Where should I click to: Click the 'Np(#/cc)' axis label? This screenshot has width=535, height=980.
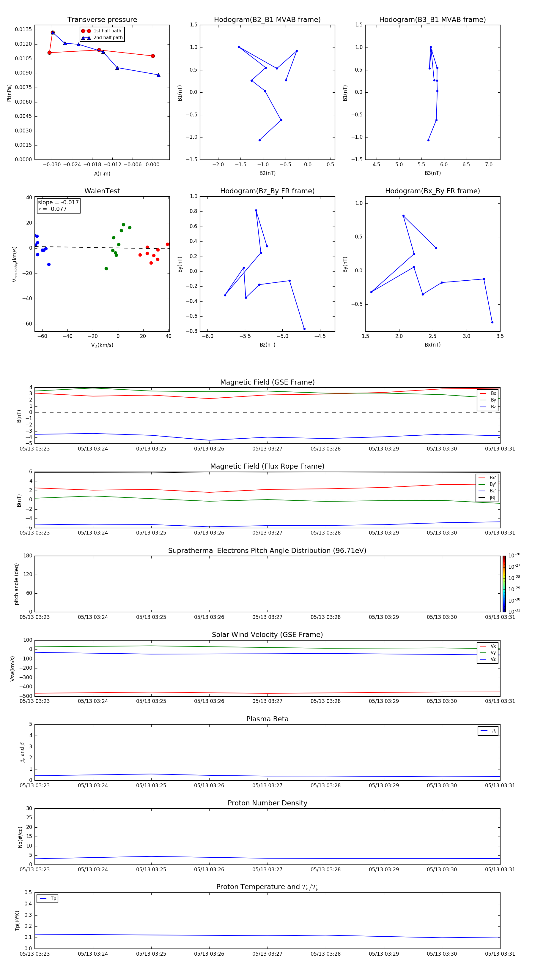coord(20,837)
